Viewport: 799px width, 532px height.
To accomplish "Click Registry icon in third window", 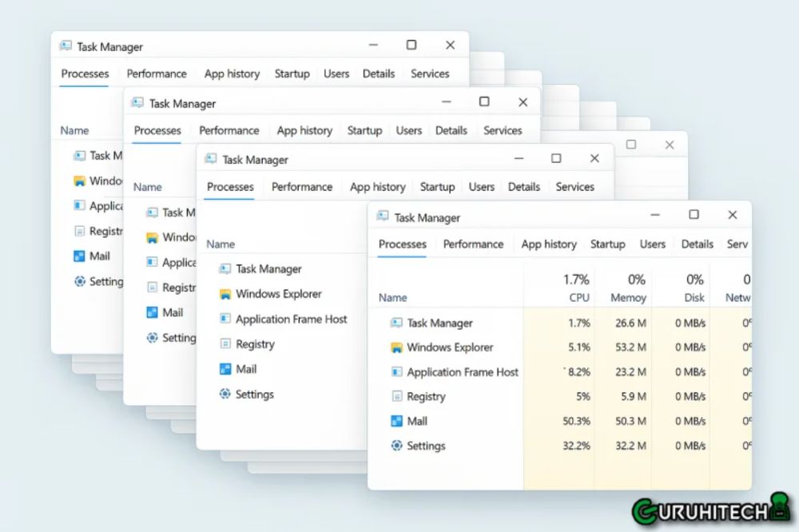I will click(225, 344).
